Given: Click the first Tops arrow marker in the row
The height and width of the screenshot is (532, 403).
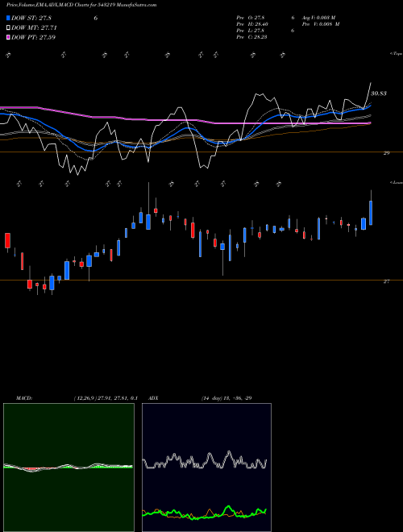Looking at the screenshot, I should [x=9, y=55].
